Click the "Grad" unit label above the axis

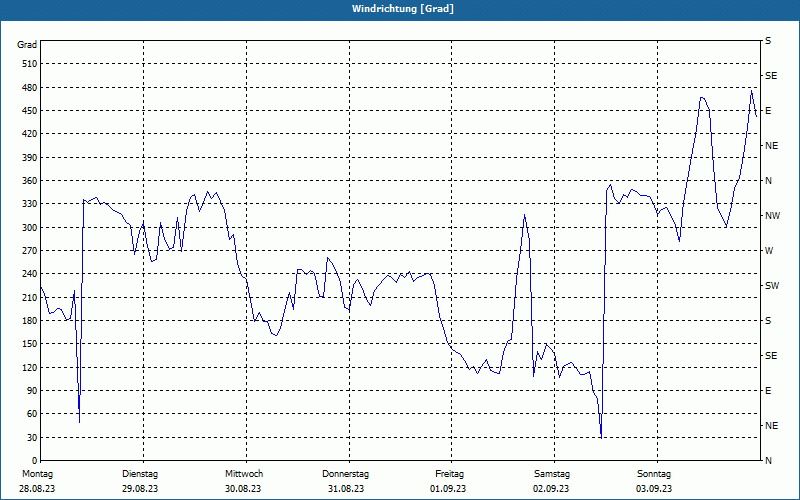tap(27, 45)
